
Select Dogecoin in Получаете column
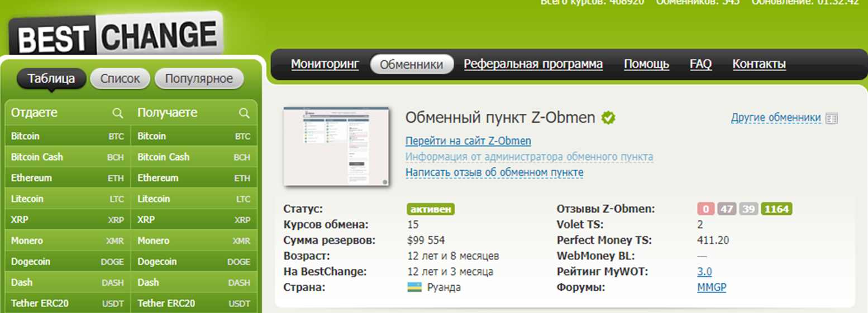[194, 262]
